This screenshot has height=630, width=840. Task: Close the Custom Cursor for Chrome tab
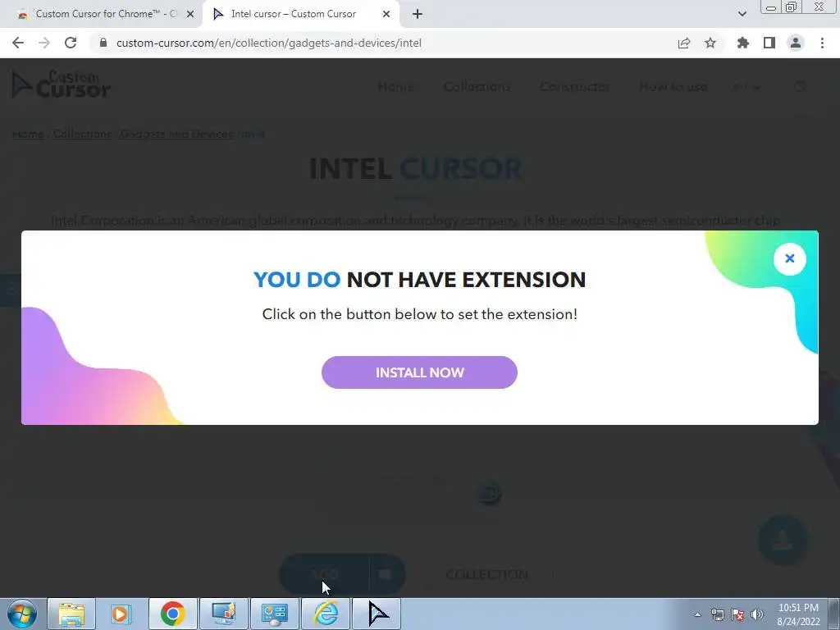(x=190, y=14)
